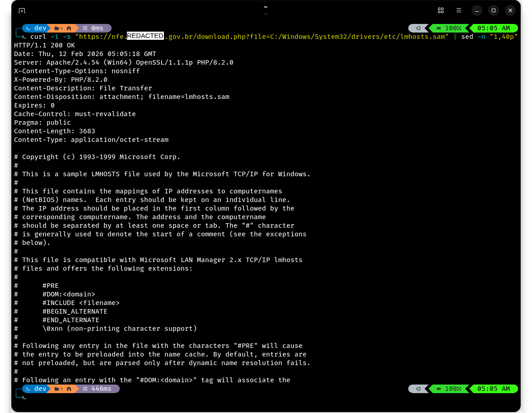Click the bottom battery 100% indicator
Image resolution: width=532 pixels, height=413 pixels.
pos(448,389)
